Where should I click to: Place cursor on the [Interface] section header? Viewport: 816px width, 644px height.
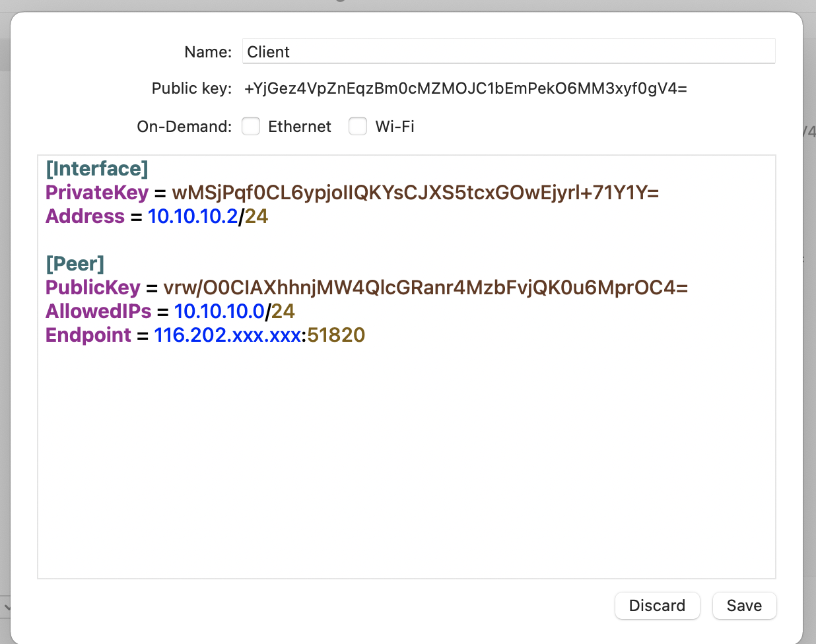(97, 169)
